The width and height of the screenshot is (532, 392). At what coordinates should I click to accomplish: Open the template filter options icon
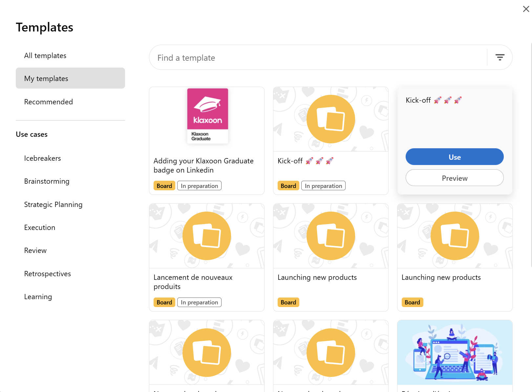point(500,57)
